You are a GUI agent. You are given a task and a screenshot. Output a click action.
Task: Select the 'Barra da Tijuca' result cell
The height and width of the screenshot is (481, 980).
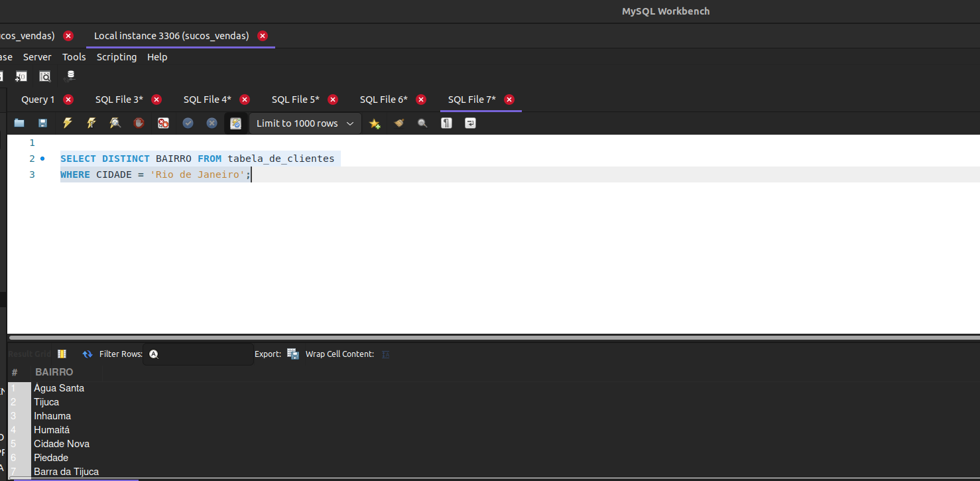tap(66, 472)
